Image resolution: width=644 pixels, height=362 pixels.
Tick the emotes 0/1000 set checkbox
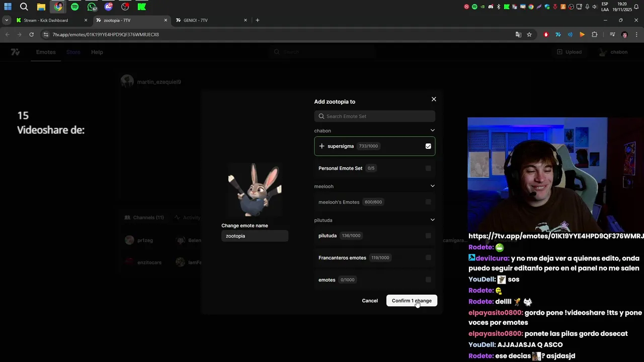coord(428,280)
